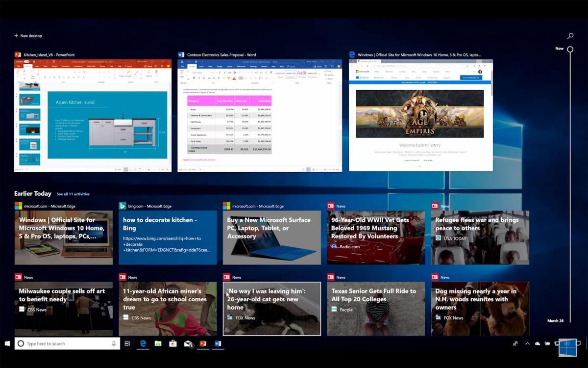Open Microsoft Edge from the taskbar
The height and width of the screenshot is (368, 588).
pyautogui.click(x=143, y=343)
